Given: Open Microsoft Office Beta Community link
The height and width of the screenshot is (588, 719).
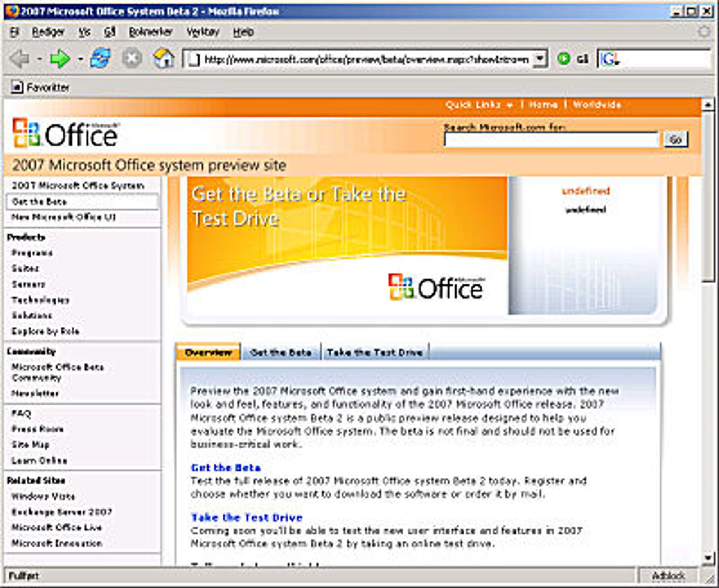Looking at the screenshot, I should [58, 372].
